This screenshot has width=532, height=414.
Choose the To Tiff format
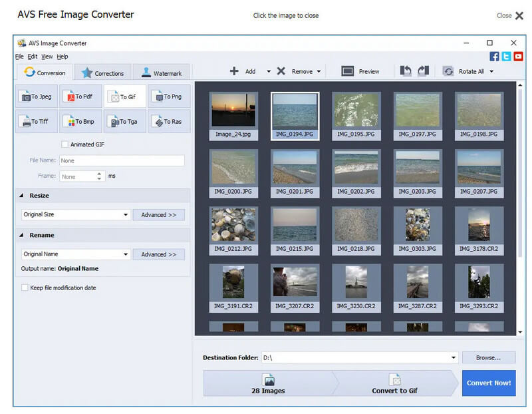tap(36, 121)
